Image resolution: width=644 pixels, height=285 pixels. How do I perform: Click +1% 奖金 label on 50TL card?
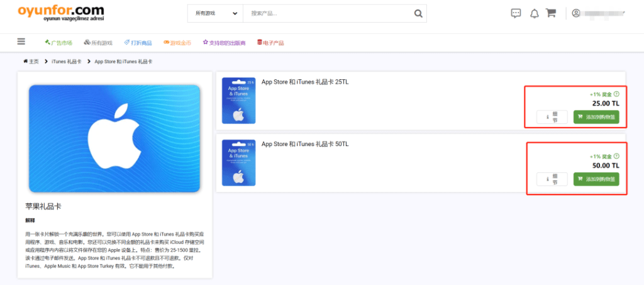601,157
